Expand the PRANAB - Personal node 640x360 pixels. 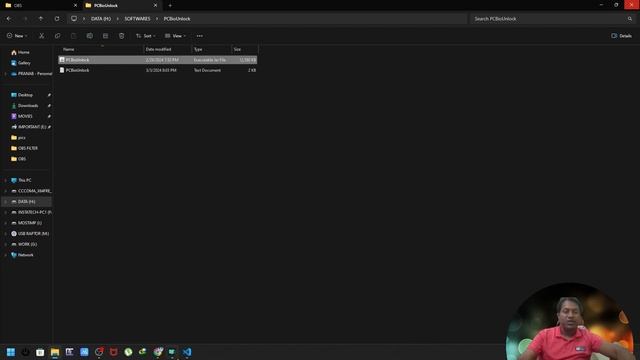[5, 74]
